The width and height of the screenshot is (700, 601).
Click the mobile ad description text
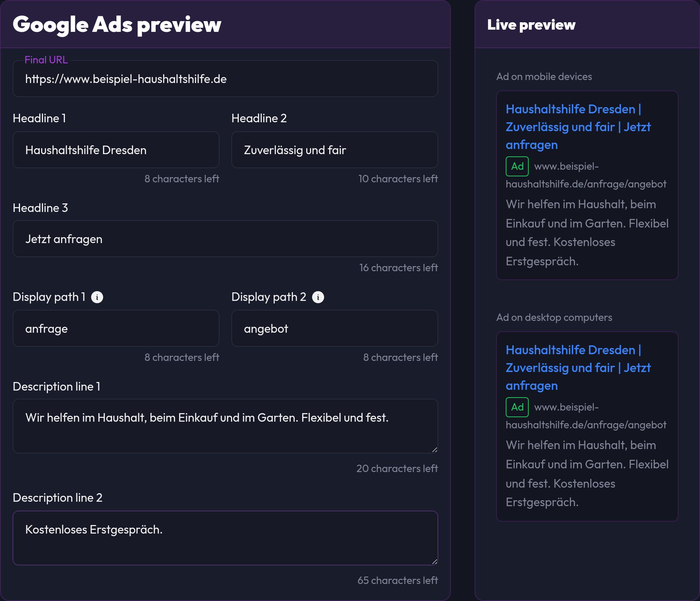[x=587, y=233]
